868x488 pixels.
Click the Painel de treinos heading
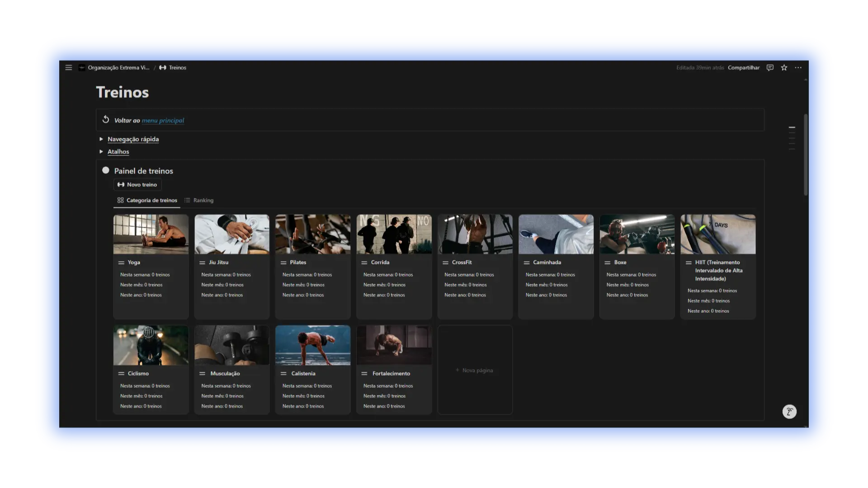point(143,171)
